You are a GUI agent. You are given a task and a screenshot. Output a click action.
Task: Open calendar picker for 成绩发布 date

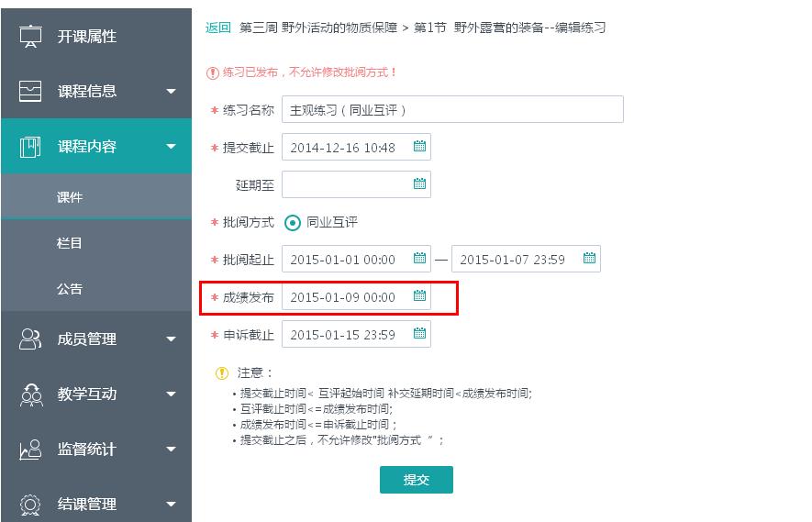pyautogui.click(x=419, y=296)
